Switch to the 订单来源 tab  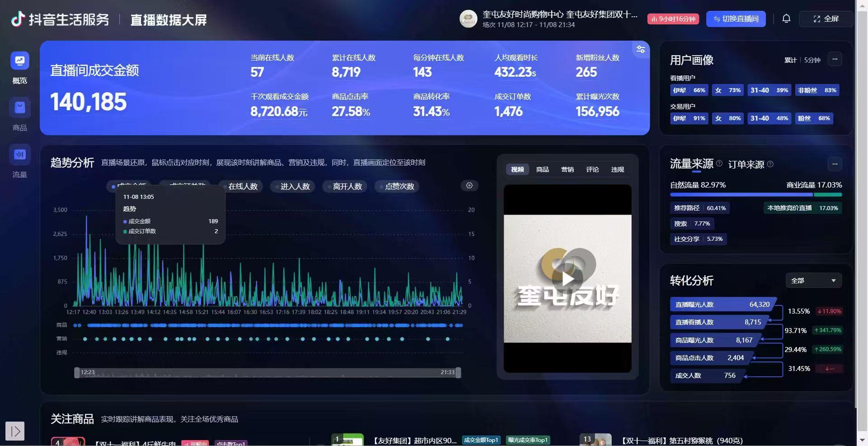pyautogui.click(x=746, y=164)
